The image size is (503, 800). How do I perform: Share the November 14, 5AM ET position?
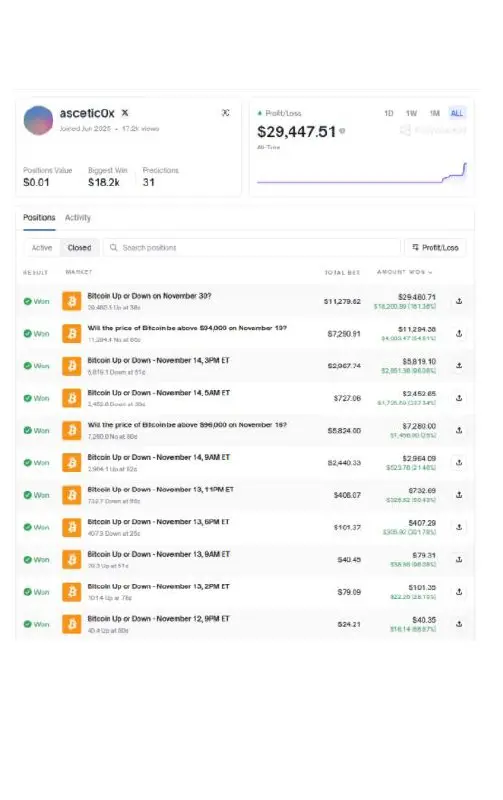(459, 398)
